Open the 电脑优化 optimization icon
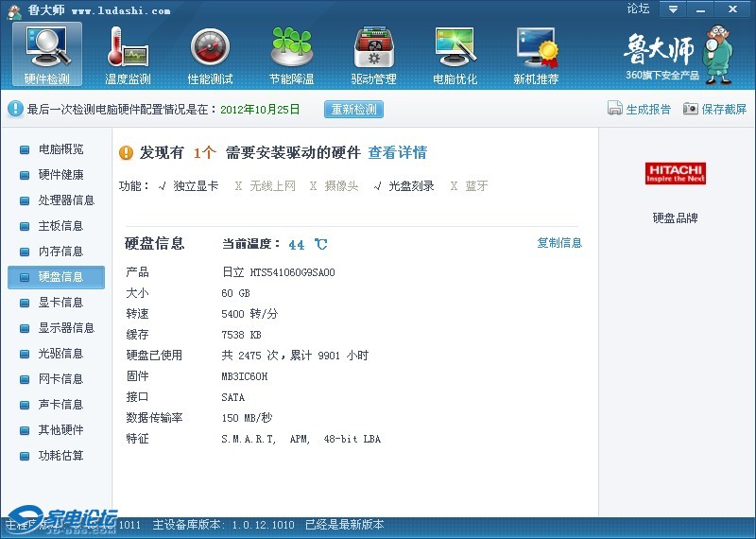The image size is (756, 539). coord(455,47)
